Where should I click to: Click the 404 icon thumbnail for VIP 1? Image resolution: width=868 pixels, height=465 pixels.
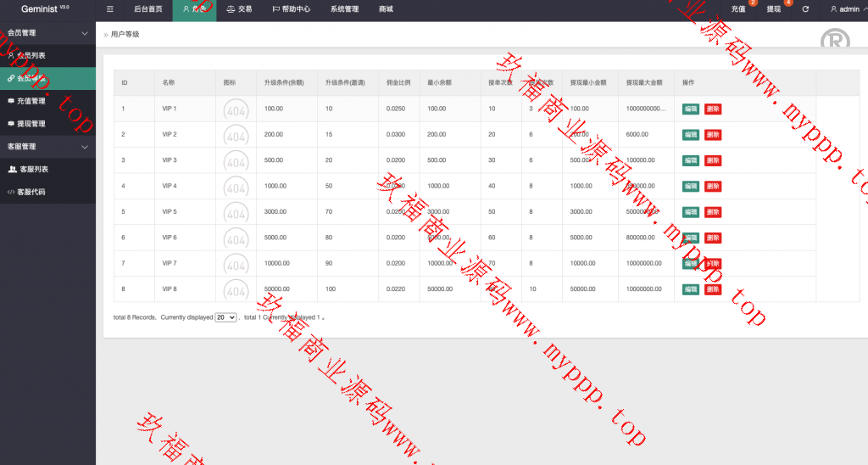pyautogui.click(x=236, y=109)
